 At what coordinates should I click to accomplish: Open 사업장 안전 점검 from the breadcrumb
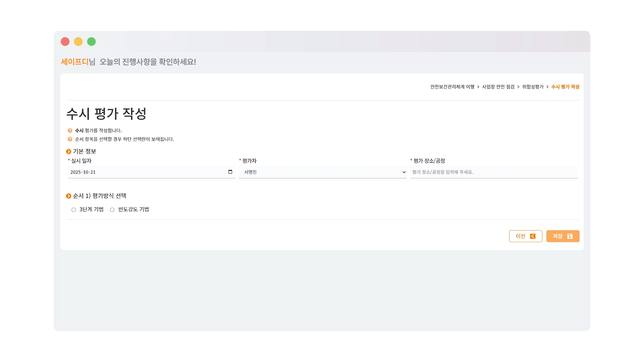(499, 86)
